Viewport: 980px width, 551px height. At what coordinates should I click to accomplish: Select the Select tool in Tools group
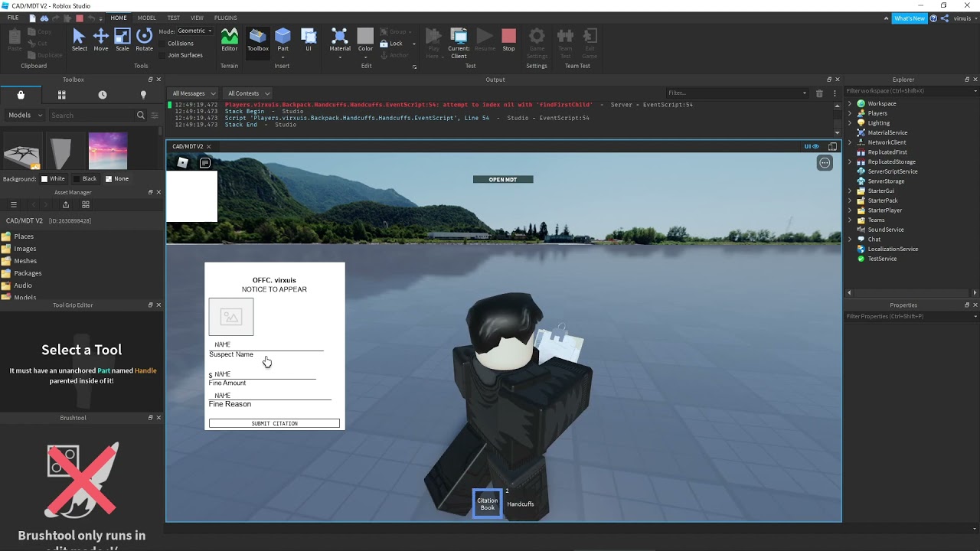pyautogui.click(x=79, y=40)
